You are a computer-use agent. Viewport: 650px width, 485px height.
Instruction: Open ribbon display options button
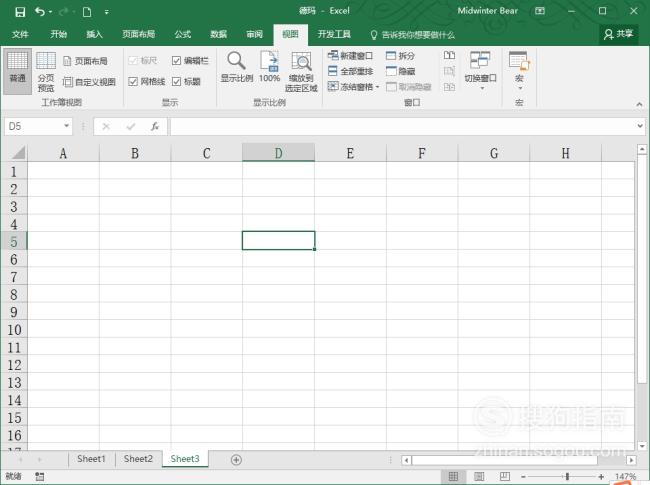click(x=540, y=11)
